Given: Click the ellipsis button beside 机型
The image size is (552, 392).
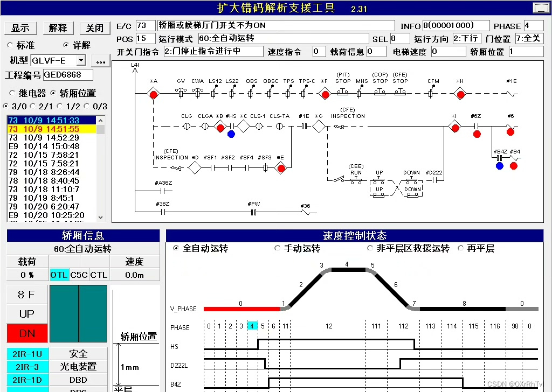Looking at the screenshot, I should tap(100, 61).
